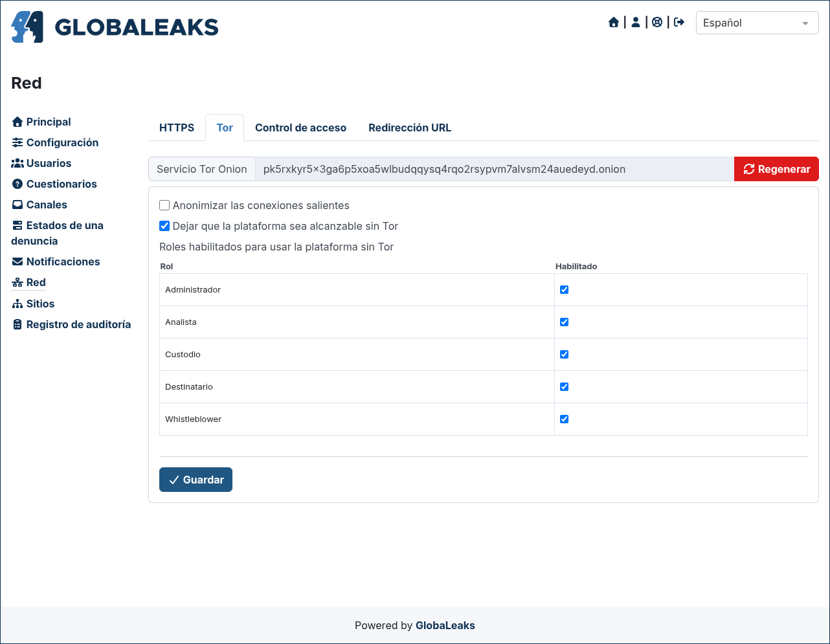Screen dimensions: 830x644
Task: Switch to the HTTPS tab
Action: 177,128
